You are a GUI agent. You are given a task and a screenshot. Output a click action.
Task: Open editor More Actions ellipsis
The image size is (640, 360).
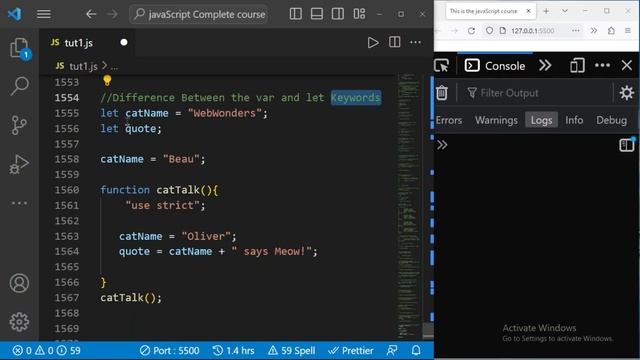[x=416, y=42]
